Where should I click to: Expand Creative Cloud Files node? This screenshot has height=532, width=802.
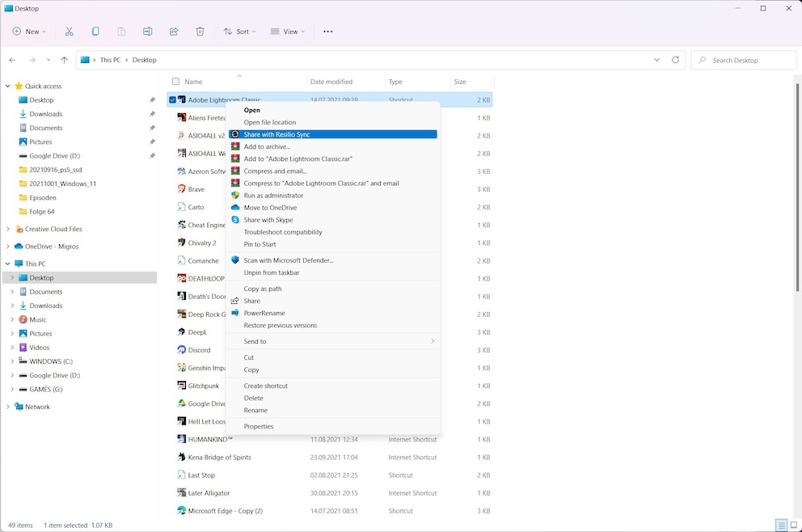(7, 229)
